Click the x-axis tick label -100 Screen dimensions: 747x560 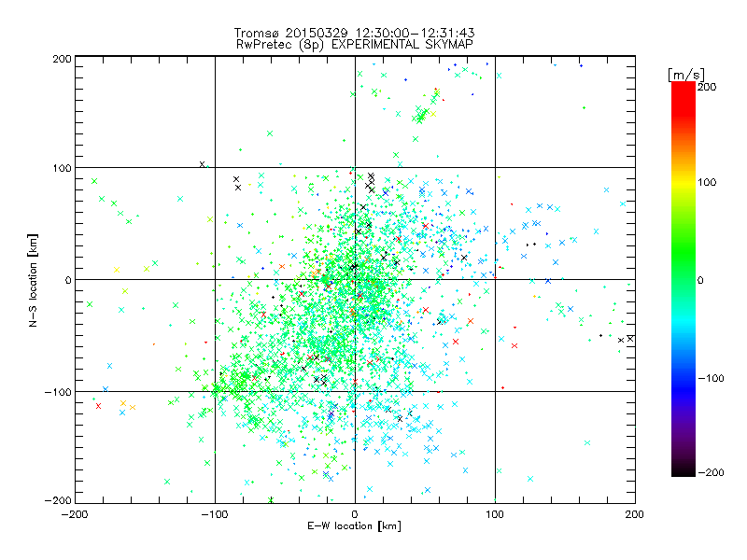(x=215, y=514)
